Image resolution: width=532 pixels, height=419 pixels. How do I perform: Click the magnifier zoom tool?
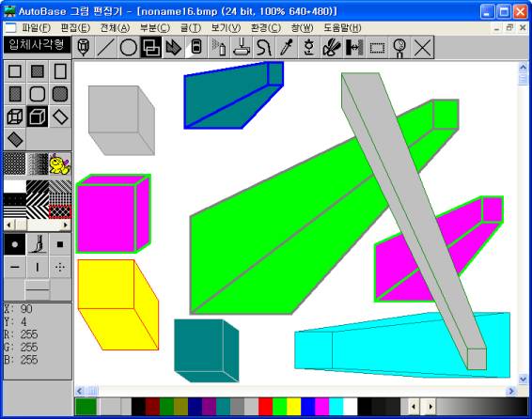pos(399,47)
